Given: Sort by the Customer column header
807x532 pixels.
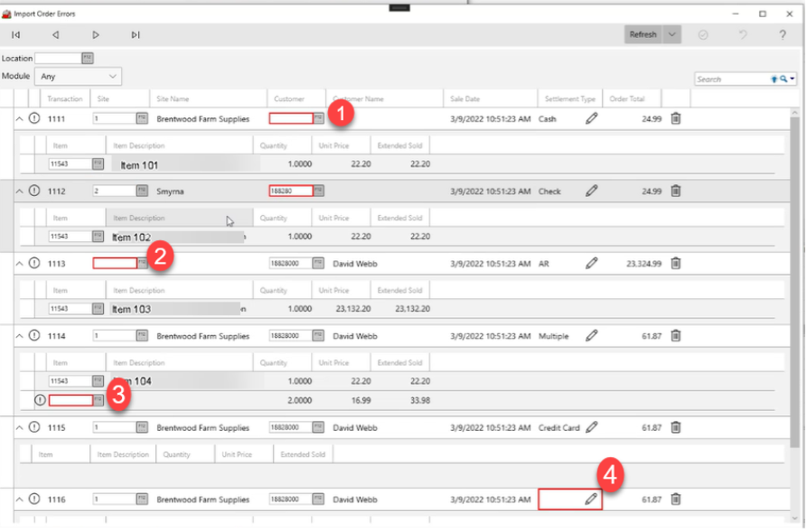Looking at the screenshot, I should point(290,98).
